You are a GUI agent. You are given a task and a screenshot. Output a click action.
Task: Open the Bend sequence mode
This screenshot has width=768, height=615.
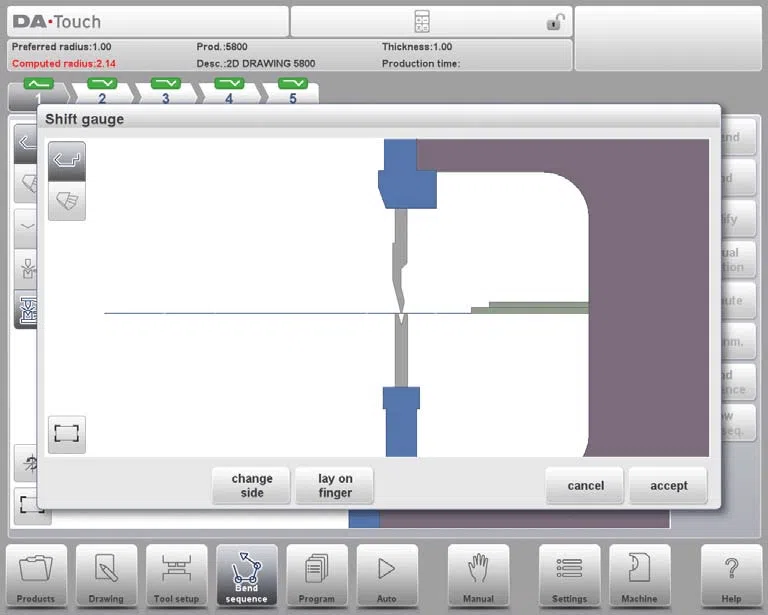pyautogui.click(x=246, y=576)
